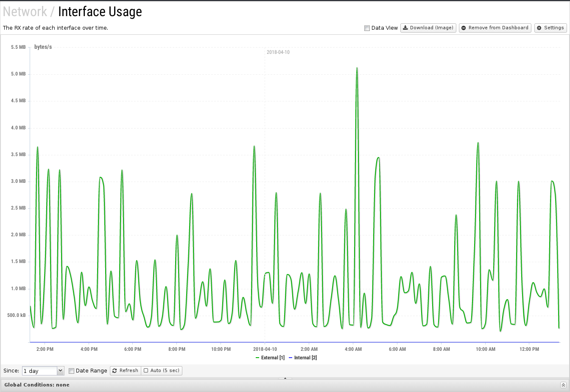The image size is (570, 392).
Task: Click the Network breadcrumb link
Action: (25, 11)
